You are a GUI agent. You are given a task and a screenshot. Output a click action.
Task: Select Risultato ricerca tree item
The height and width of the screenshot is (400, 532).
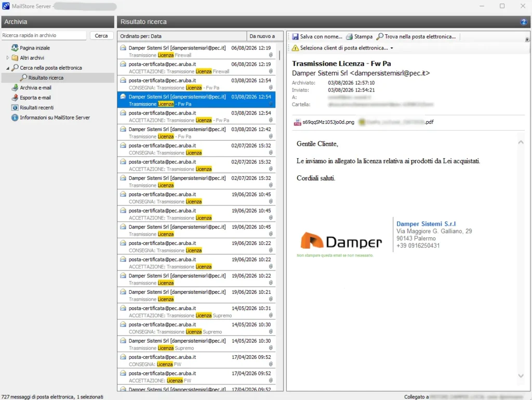[x=46, y=78]
